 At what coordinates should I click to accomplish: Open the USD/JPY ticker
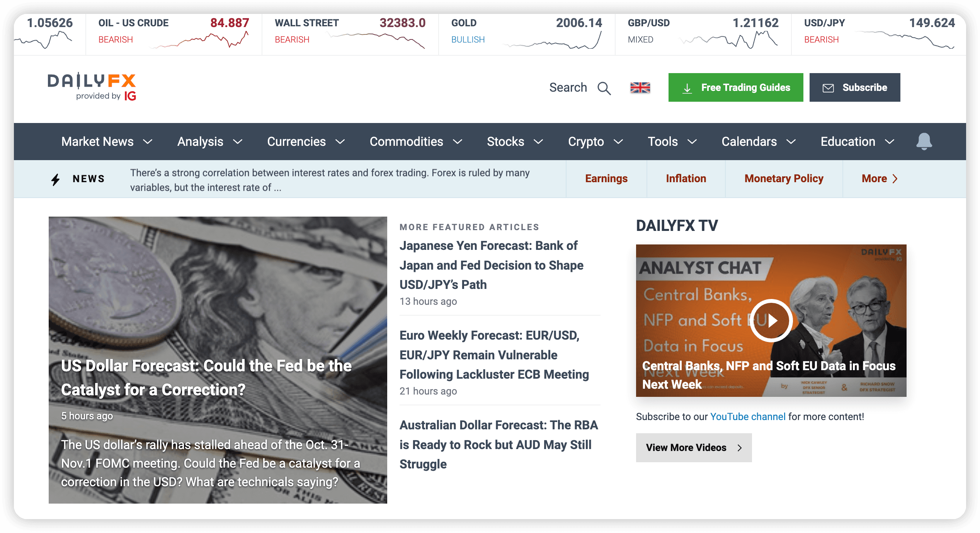[879, 34]
